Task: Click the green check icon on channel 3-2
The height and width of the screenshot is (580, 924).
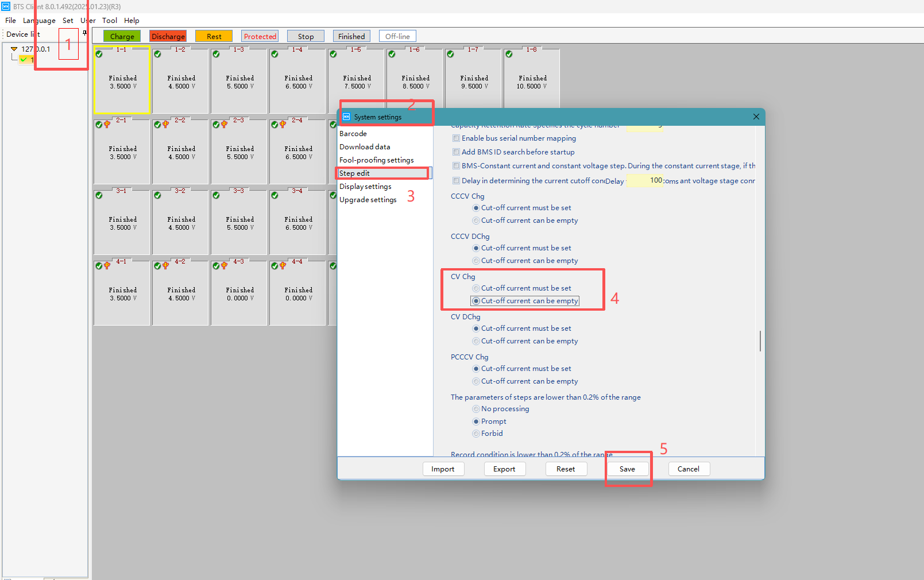Action: pyautogui.click(x=157, y=195)
